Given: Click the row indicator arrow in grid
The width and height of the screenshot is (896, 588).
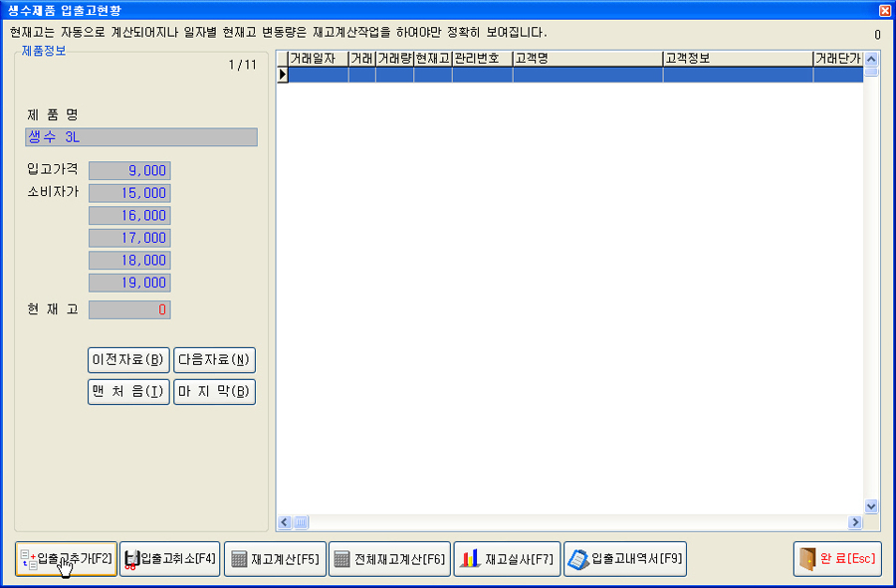Looking at the screenshot, I should pyautogui.click(x=283, y=75).
